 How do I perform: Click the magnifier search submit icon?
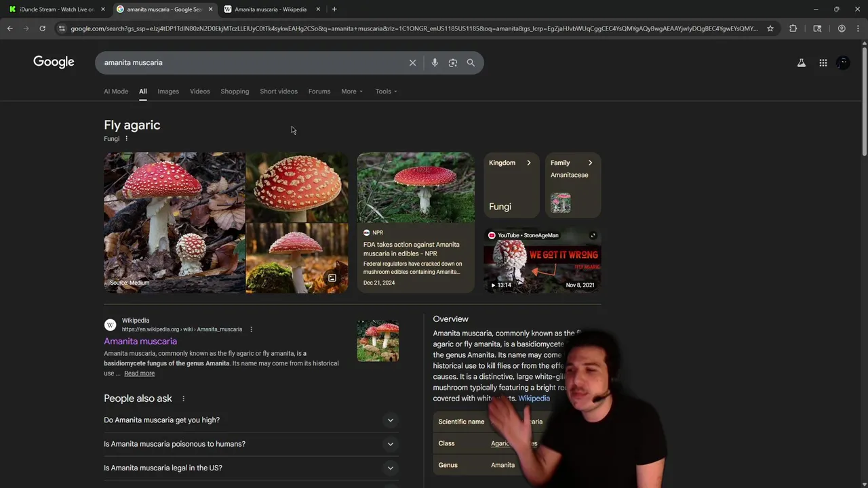coord(471,62)
